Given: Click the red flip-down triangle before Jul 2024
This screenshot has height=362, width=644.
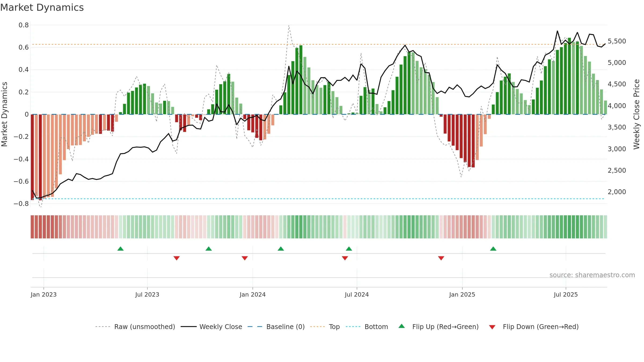Looking at the screenshot, I should [345, 258].
